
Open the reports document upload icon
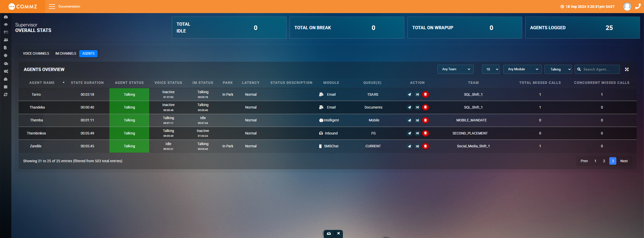pyautogui.click(x=6, y=47)
